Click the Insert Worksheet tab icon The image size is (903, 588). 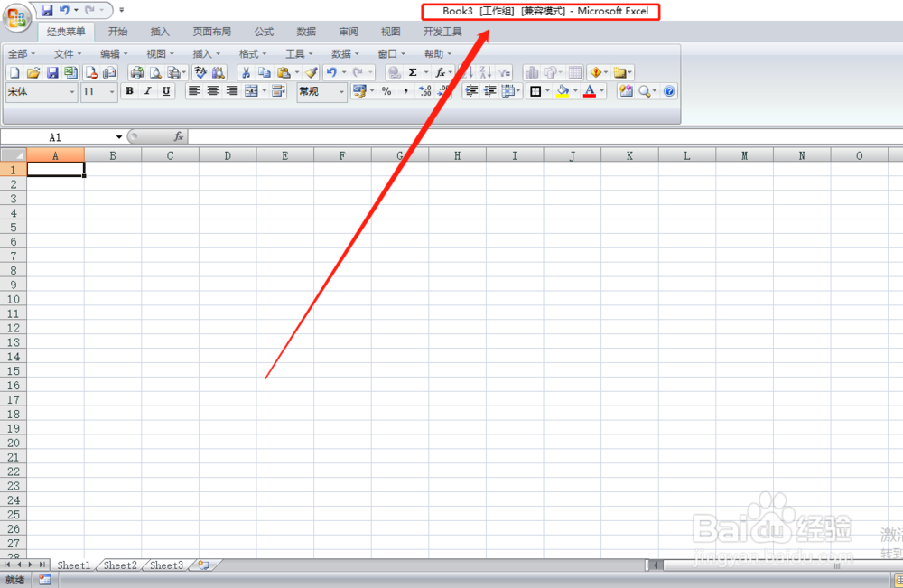tap(203, 565)
